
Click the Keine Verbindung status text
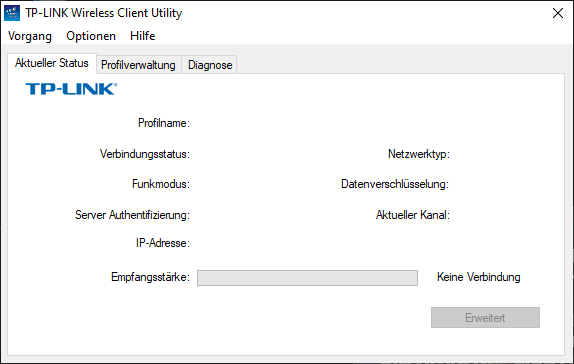click(x=478, y=277)
